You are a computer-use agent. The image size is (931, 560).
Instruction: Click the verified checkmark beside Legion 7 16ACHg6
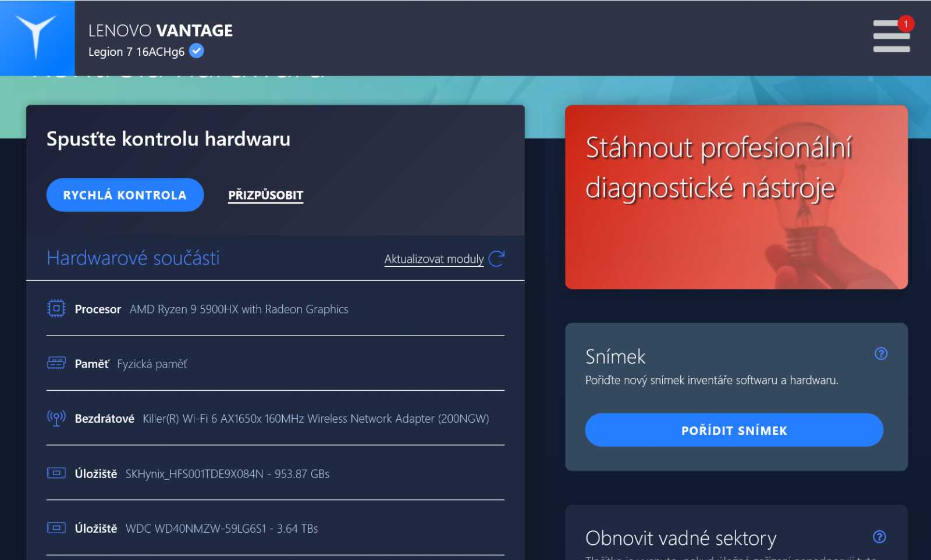click(197, 51)
